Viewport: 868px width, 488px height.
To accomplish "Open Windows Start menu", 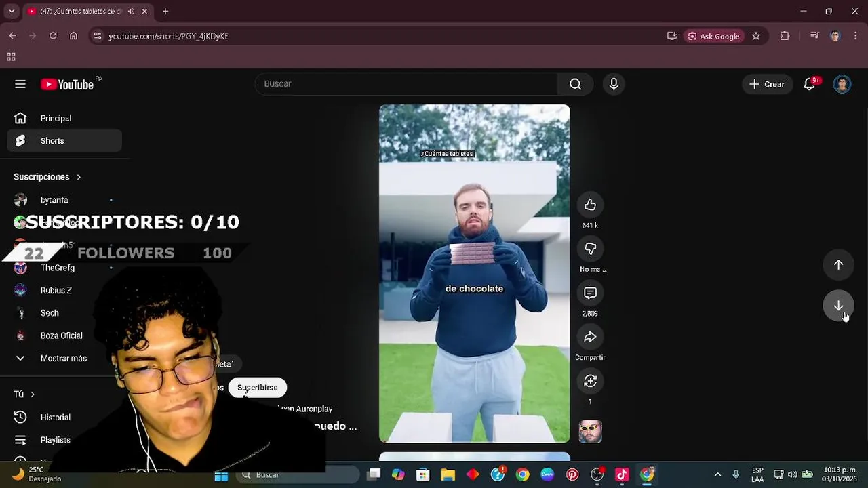I will tap(221, 475).
